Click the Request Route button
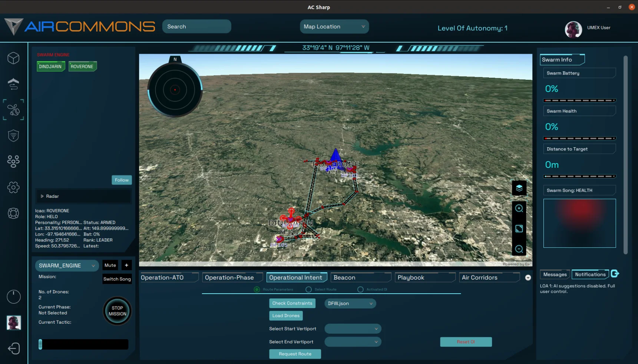The image size is (638, 364). pos(295,354)
